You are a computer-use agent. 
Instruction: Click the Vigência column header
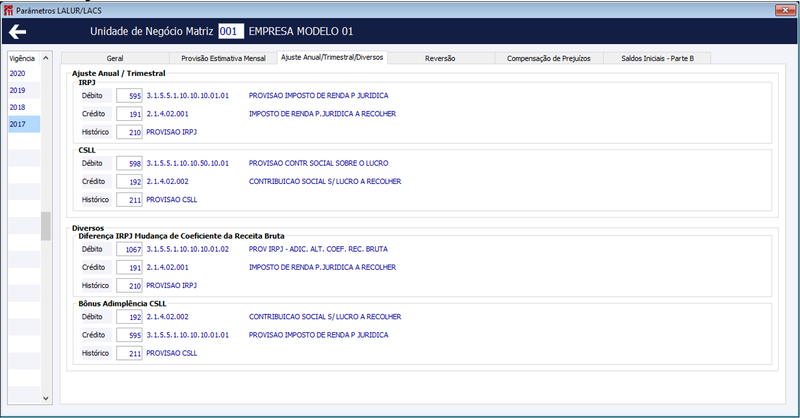[x=24, y=58]
